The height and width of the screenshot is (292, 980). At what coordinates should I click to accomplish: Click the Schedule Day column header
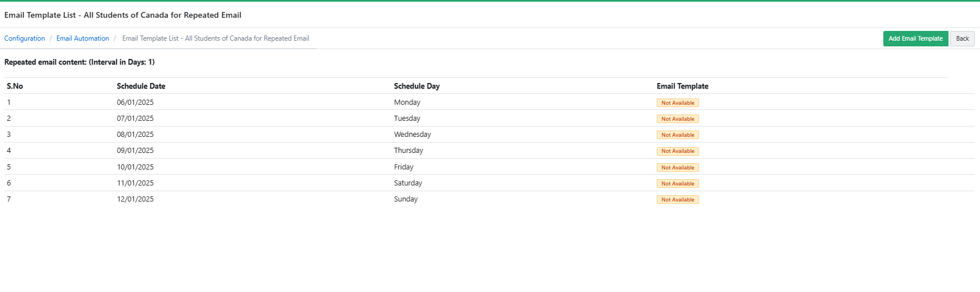tap(416, 86)
